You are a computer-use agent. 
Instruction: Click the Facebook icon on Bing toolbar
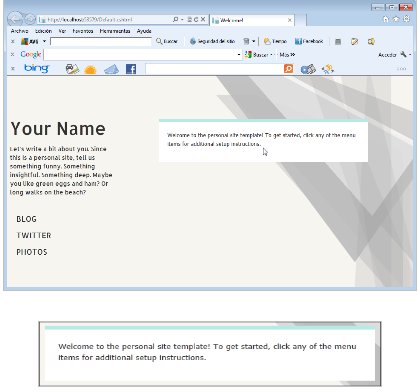[131, 69]
